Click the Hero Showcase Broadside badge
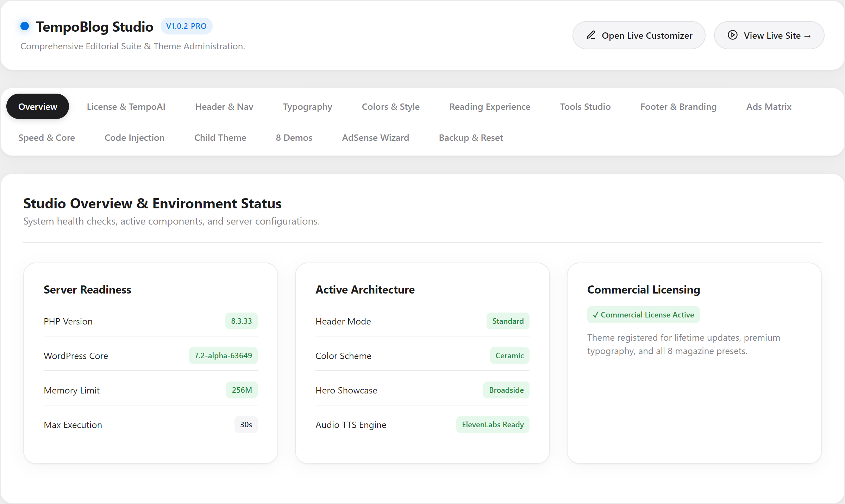845x504 pixels. pos(506,390)
